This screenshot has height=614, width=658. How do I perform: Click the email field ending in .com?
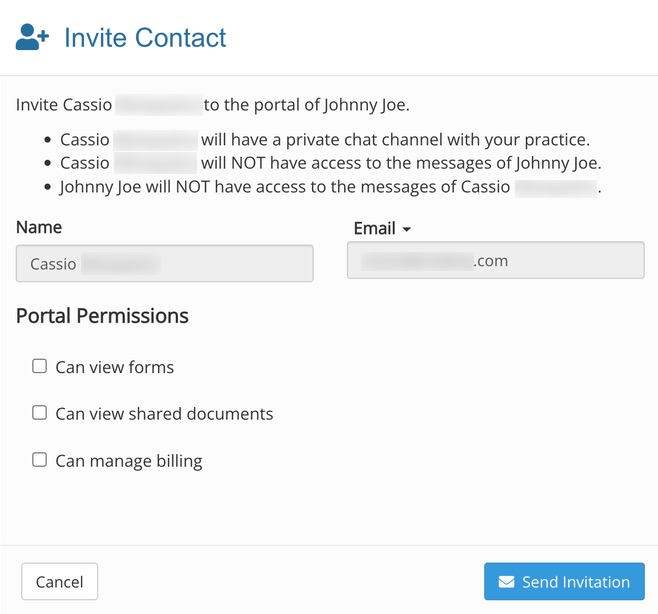[x=496, y=260]
